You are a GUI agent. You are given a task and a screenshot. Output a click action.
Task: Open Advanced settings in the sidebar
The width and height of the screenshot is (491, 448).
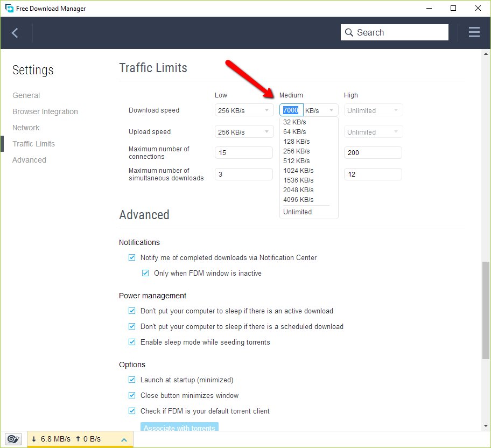pos(29,160)
